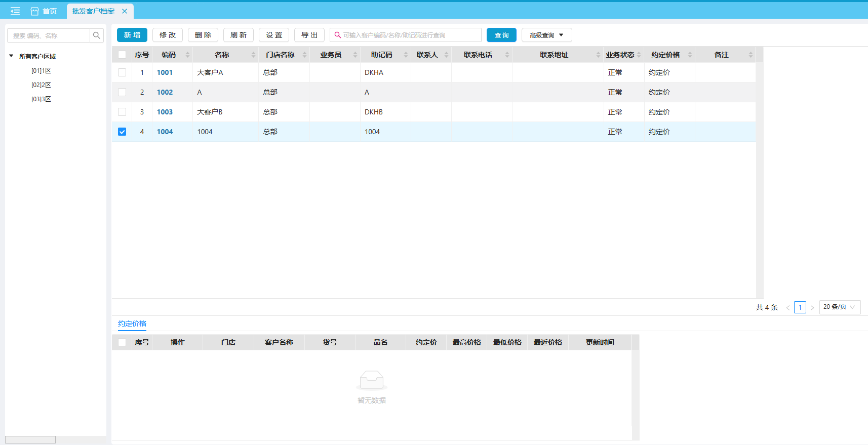Screen dimensions: 868x445
Task: Uncheck the row 1004 checkbox
Action: coord(122,132)
